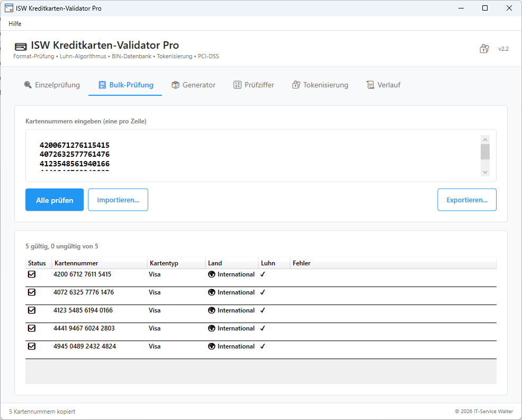
Task: Open the Exportieren dialog
Action: [x=466, y=200]
